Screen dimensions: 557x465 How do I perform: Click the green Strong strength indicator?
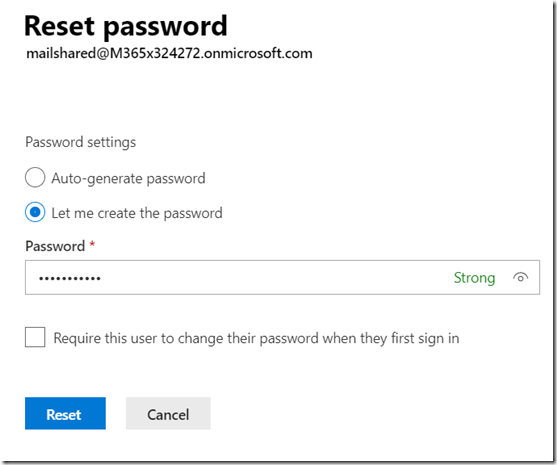(x=474, y=278)
